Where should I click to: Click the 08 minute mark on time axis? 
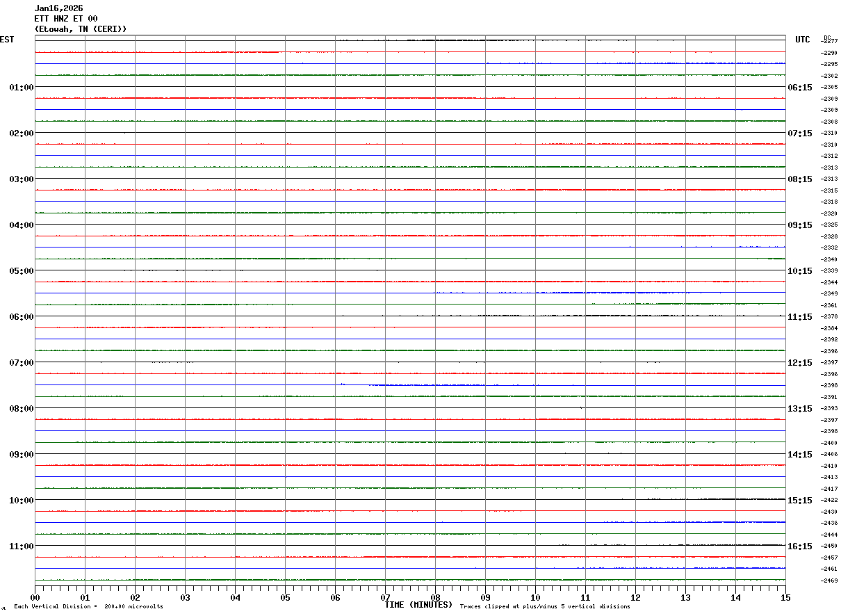pyautogui.click(x=436, y=597)
